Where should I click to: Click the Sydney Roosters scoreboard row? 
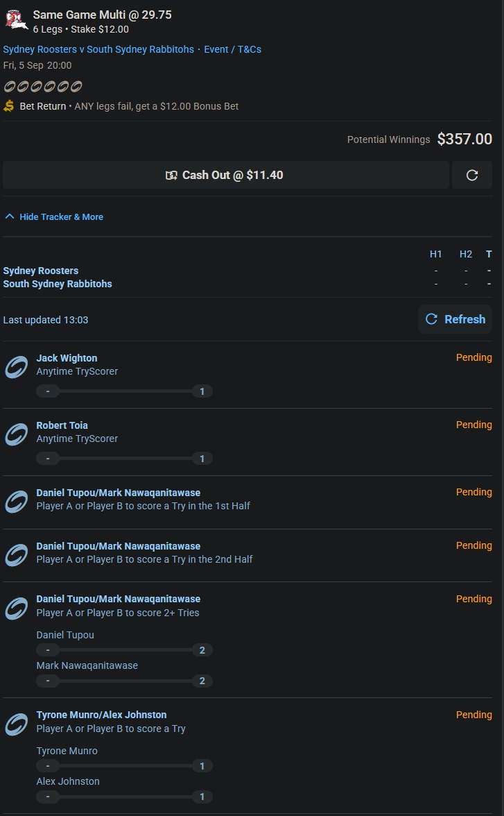247,271
